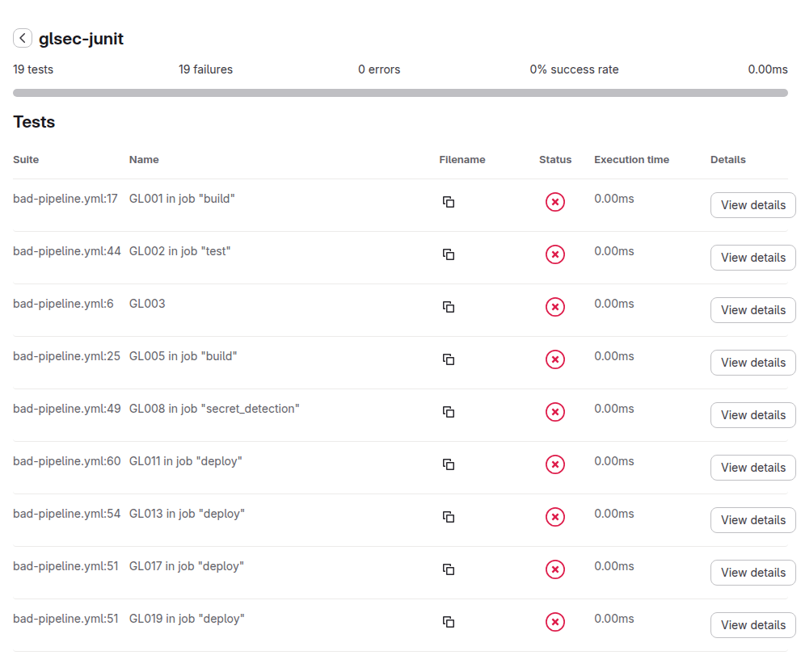Click test name GL003
Screen dimensions: 801x672
pos(147,304)
